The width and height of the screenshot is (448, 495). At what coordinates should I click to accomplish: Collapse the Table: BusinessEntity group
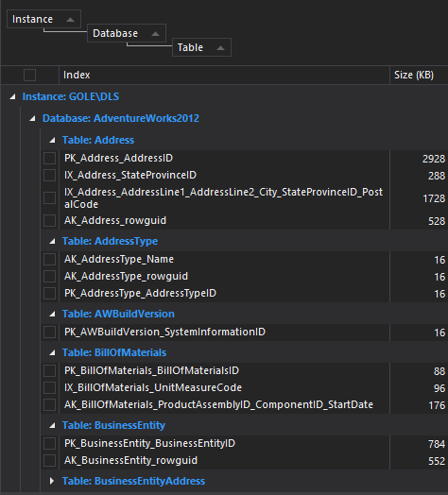52,426
